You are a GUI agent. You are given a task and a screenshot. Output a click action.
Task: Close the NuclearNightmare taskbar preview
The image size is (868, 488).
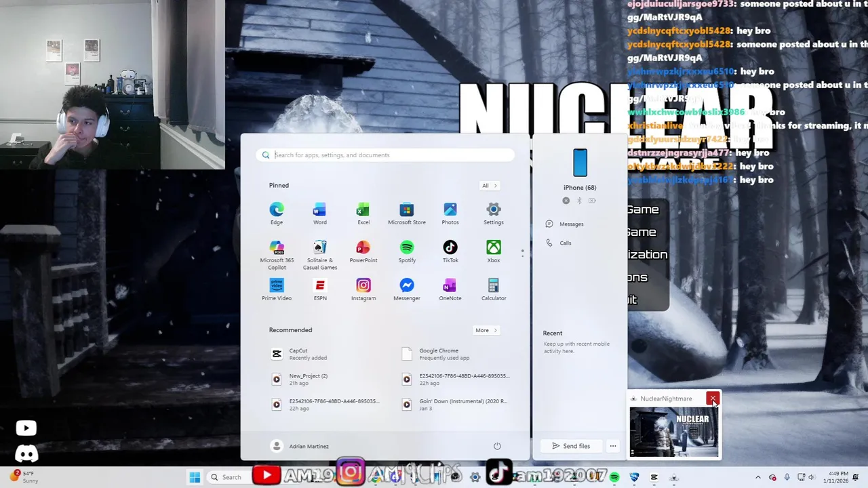(713, 399)
